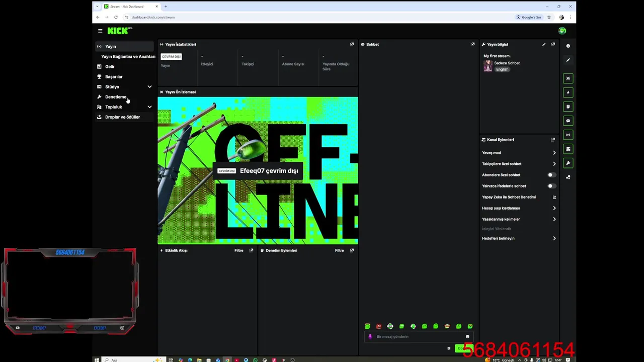Viewport: 644px width, 362px height.
Task: Open the hamburger menu beside the Kick logo
Action: tap(100, 31)
